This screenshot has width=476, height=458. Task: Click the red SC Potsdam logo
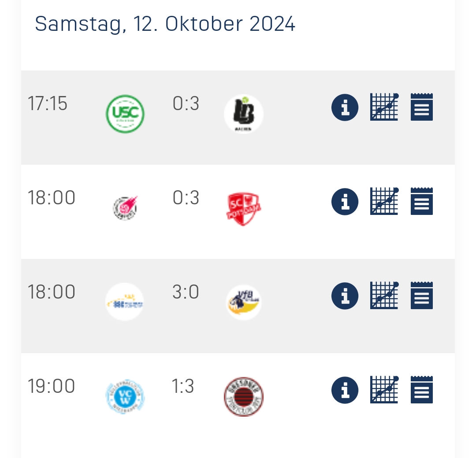click(x=243, y=209)
